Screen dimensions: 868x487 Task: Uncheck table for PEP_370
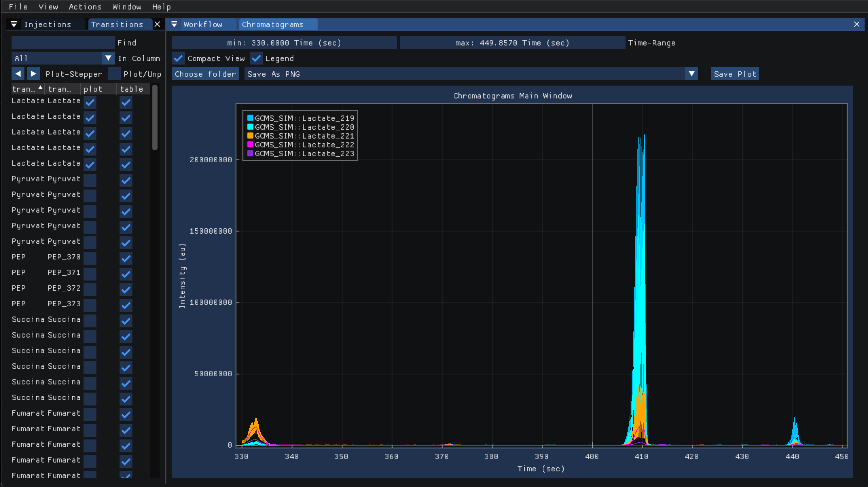point(126,258)
